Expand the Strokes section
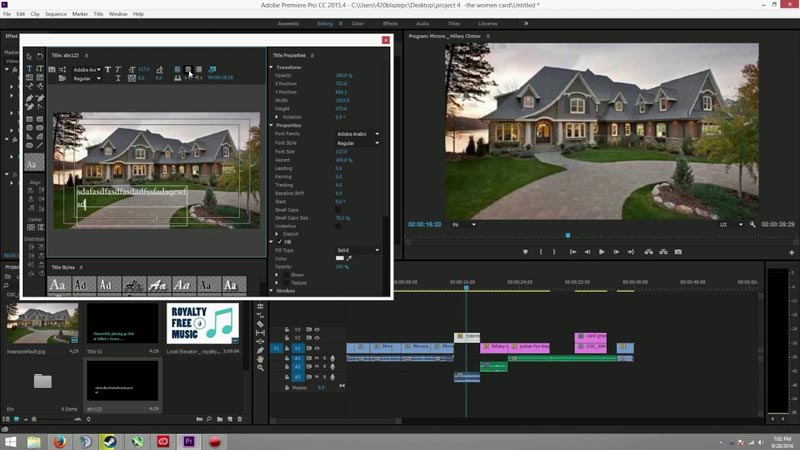The image size is (800, 450). tap(271, 291)
